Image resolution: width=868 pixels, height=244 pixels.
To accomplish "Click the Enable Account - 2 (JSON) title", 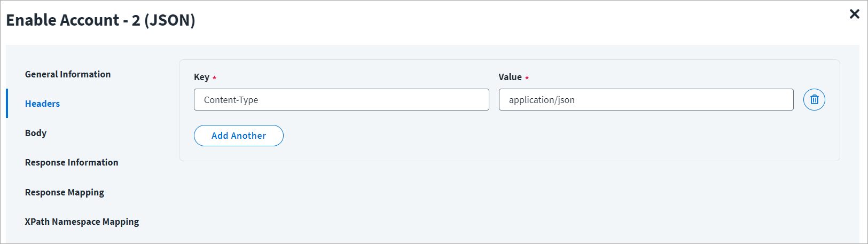I will (100, 20).
